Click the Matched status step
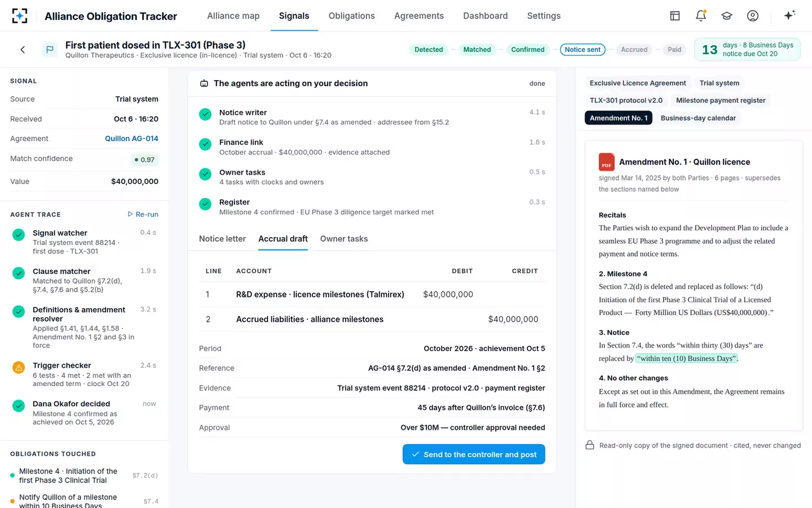 click(x=477, y=50)
